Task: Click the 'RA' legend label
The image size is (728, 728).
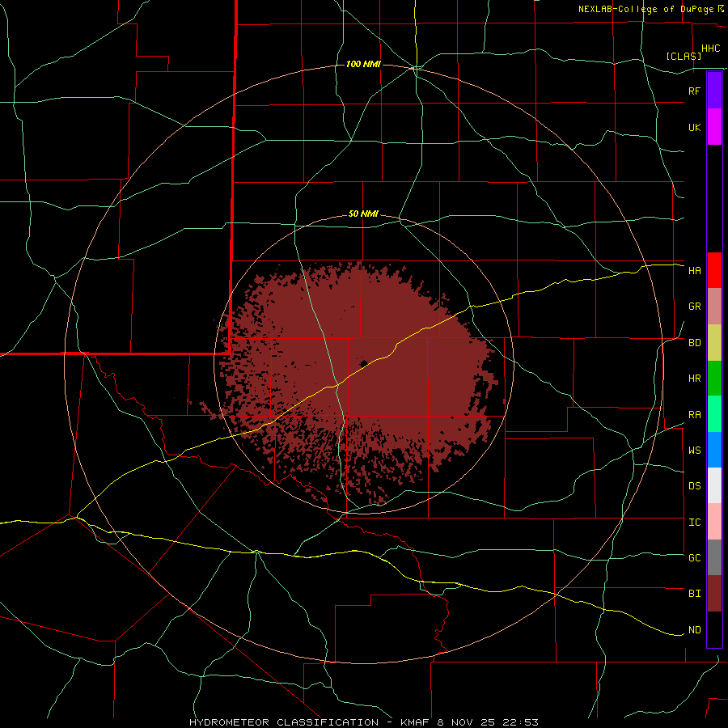Action: [x=695, y=415]
